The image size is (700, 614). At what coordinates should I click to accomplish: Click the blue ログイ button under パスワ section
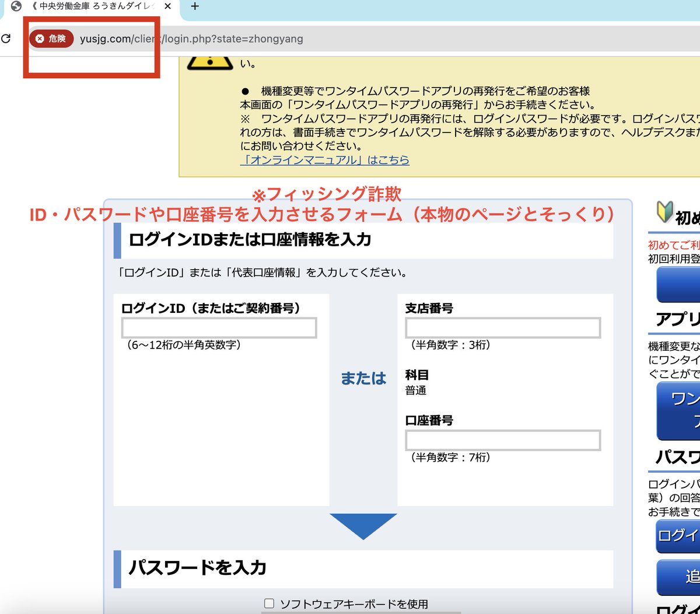678,536
